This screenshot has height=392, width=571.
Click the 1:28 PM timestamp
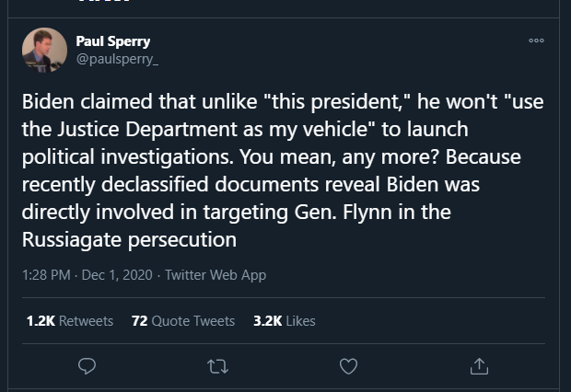coord(46,275)
